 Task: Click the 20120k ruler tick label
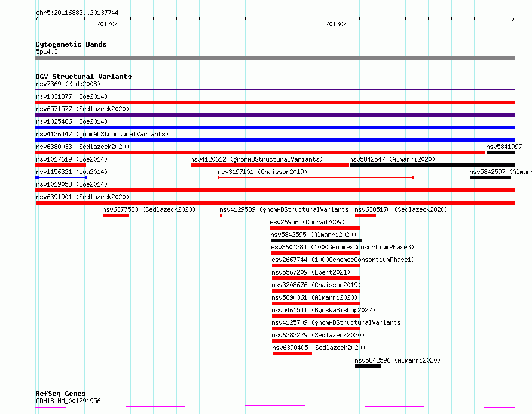(x=107, y=24)
